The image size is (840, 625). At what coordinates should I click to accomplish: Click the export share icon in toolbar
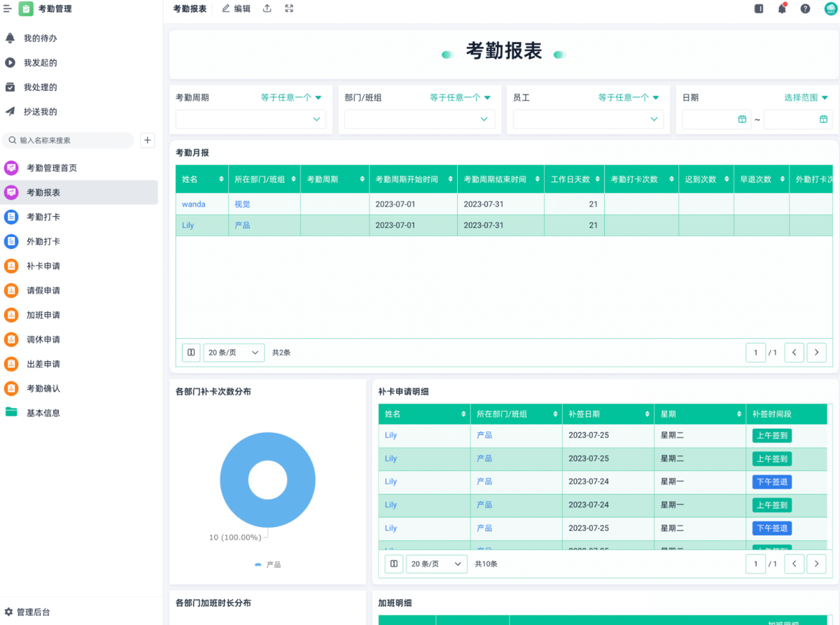pyautogui.click(x=267, y=9)
